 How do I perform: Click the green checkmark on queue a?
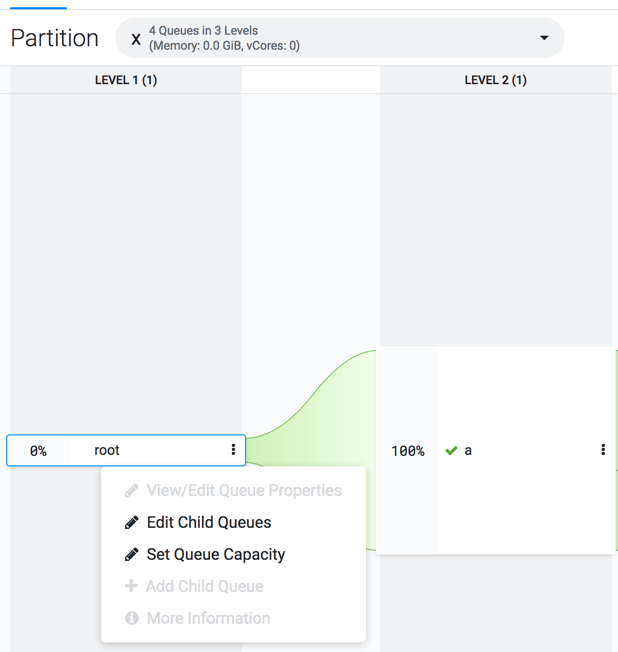[x=451, y=451]
